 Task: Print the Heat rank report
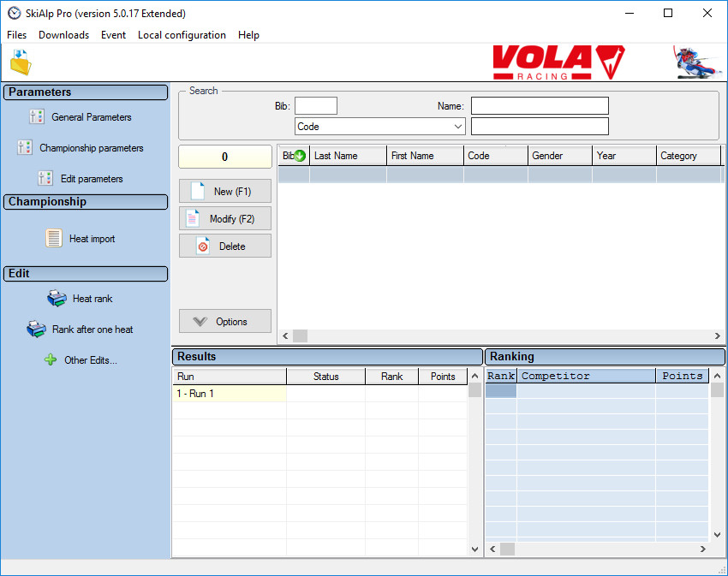click(57, 299)
